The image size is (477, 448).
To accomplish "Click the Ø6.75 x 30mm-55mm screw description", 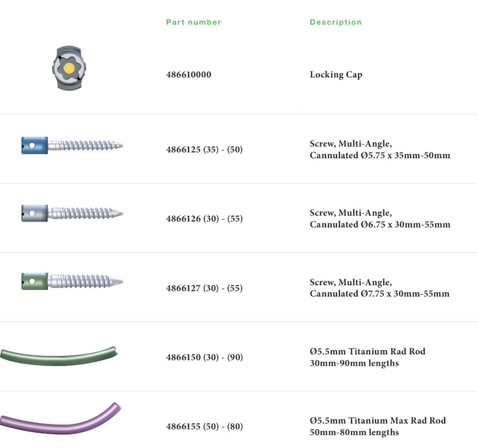I will coord(380,219).
